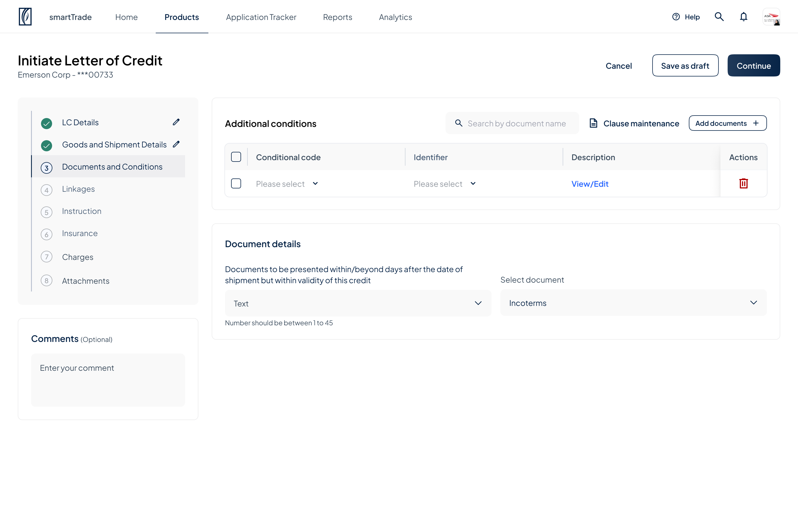The image size is (798, 532).
Task: Open notifications bell icon
Action: (x=743, y=17)
